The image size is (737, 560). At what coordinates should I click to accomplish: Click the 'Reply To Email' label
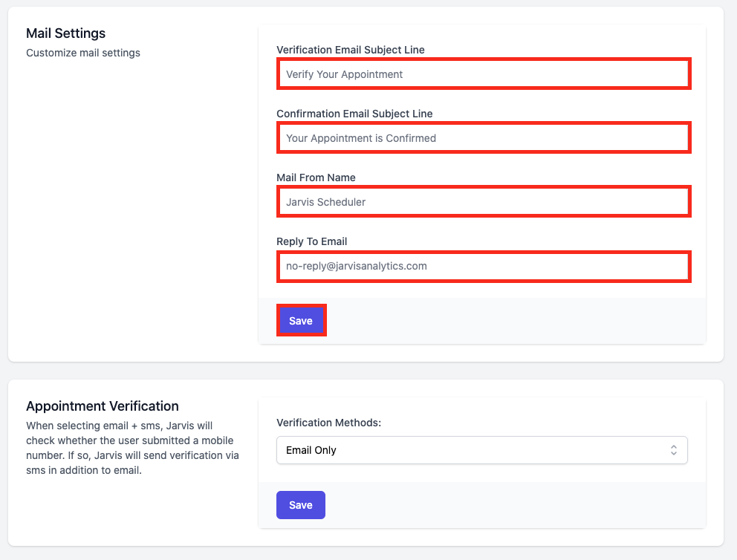point(311,241)
